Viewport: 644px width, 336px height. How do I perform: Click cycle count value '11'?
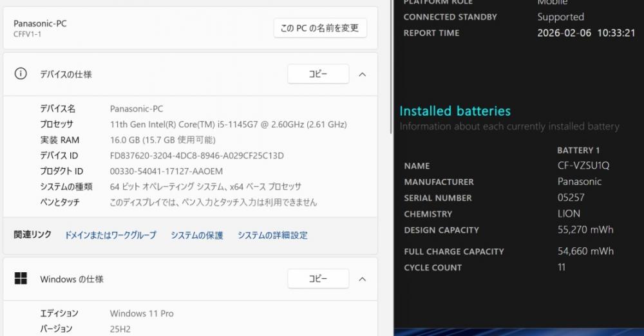click(x=562, y=267)
